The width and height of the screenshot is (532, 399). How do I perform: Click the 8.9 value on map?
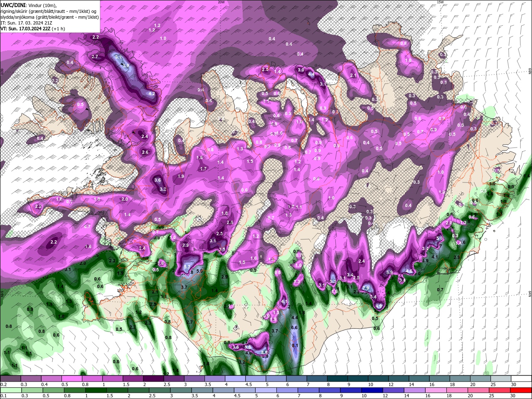coord(264,352)
